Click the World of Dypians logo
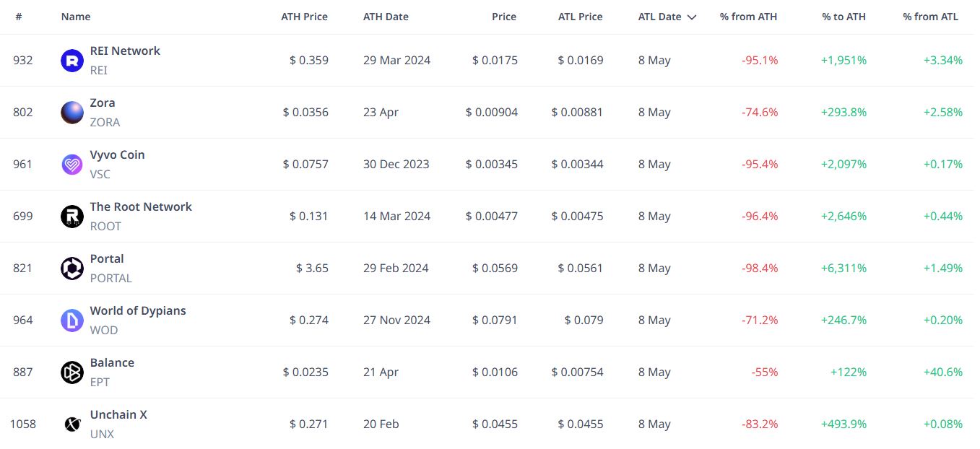Viewport: 980px width, 449px height. point(72,321)
